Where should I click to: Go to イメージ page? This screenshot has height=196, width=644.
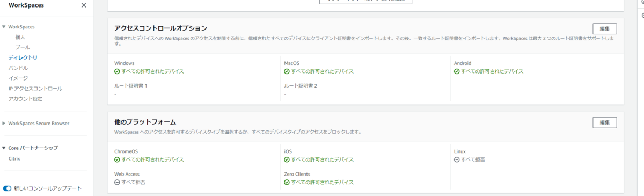[18, 78]
